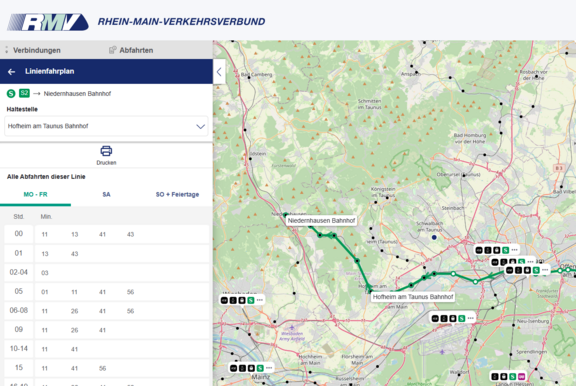Switch to the Abfahrten tab
This screenshot has width=576, height=386.
tap(136, 50)
